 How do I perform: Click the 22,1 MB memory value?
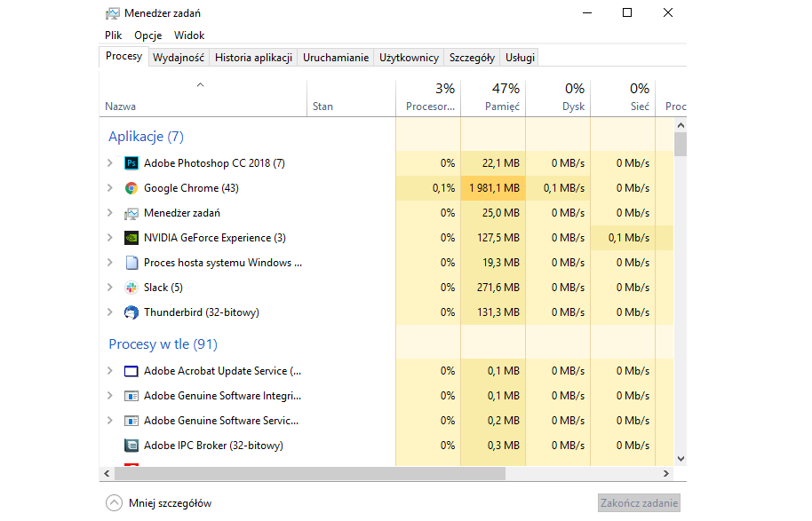pyautogui.click(x=501, y=163)
